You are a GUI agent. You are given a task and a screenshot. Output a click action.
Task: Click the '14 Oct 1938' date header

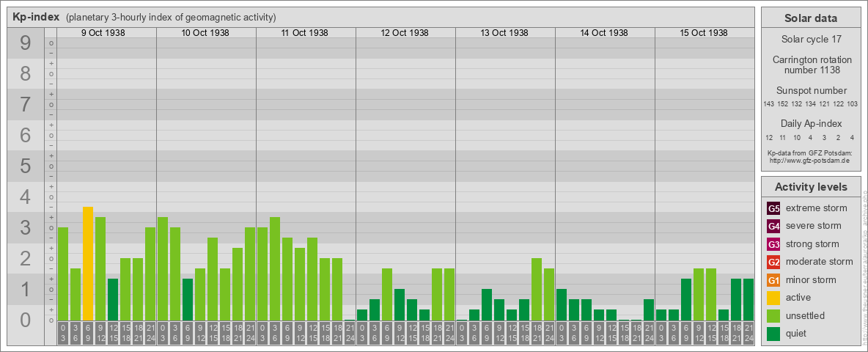click(604, 33)
